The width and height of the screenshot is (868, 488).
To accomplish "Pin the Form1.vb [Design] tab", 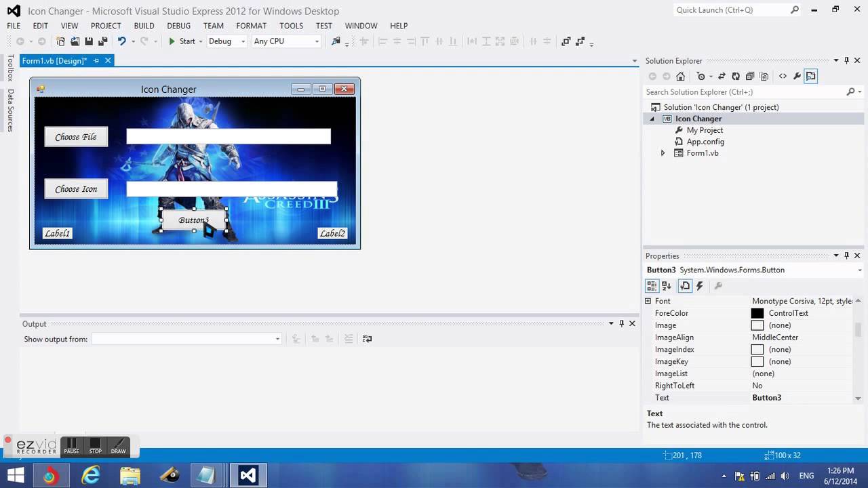I will pyautogui.click(x=96, y=61).
